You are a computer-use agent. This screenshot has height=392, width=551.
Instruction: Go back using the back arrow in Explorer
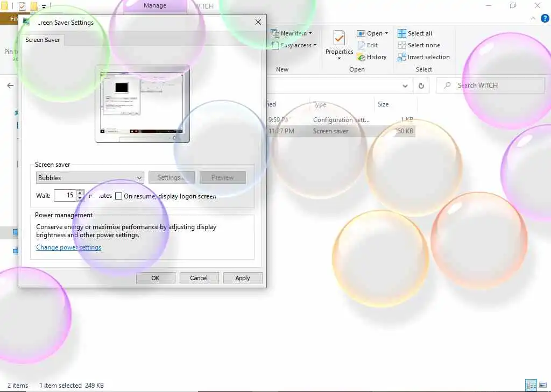(x=11, y=85)
